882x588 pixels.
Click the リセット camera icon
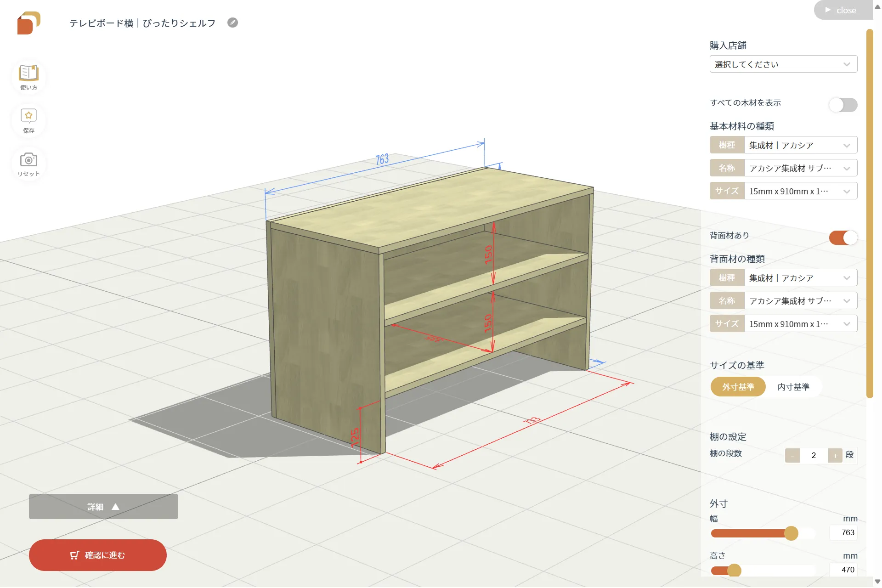point(28,163)
